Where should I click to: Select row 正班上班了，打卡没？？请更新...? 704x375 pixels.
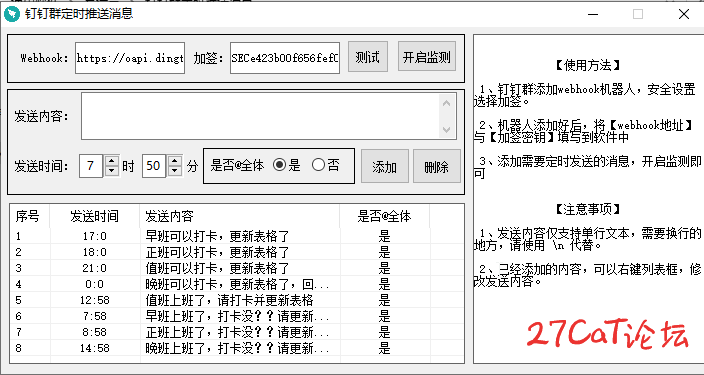coord(237,332)
